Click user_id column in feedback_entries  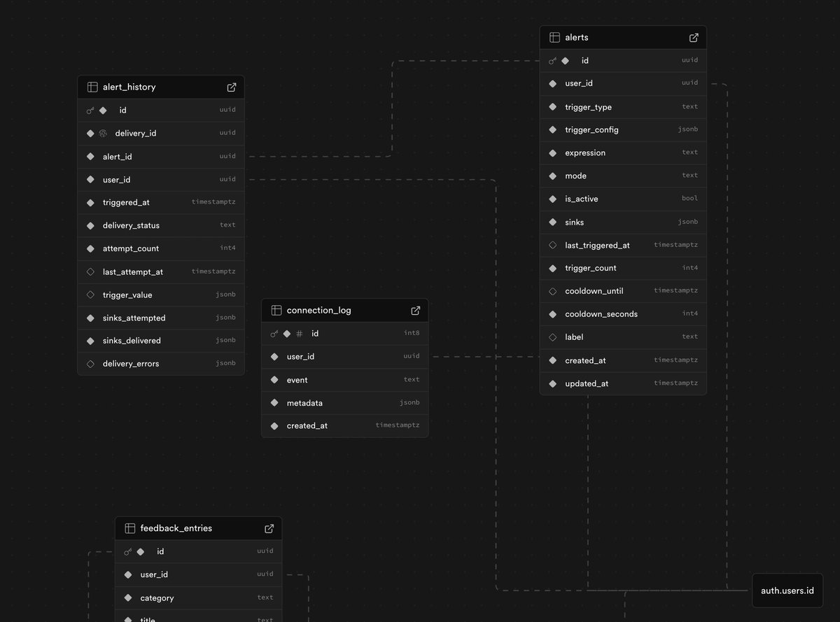154,575
